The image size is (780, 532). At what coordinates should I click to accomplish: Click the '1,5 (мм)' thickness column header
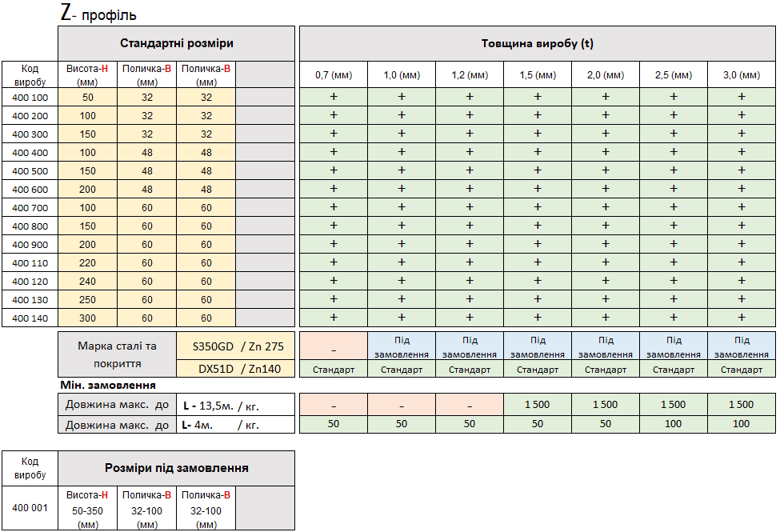538,75
